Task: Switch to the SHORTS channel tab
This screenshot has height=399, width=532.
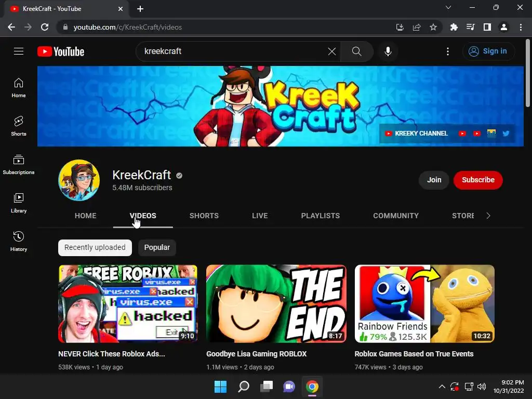Action: coord(204,216)
